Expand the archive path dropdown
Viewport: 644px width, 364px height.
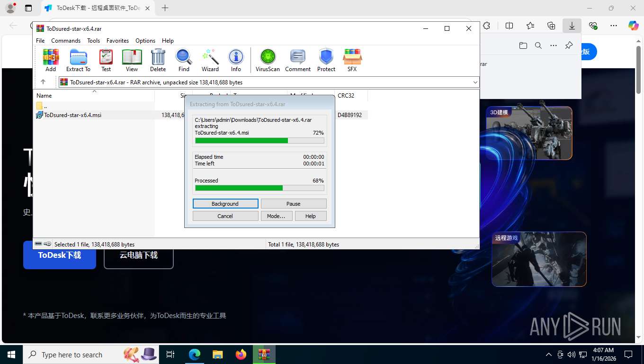475,82
